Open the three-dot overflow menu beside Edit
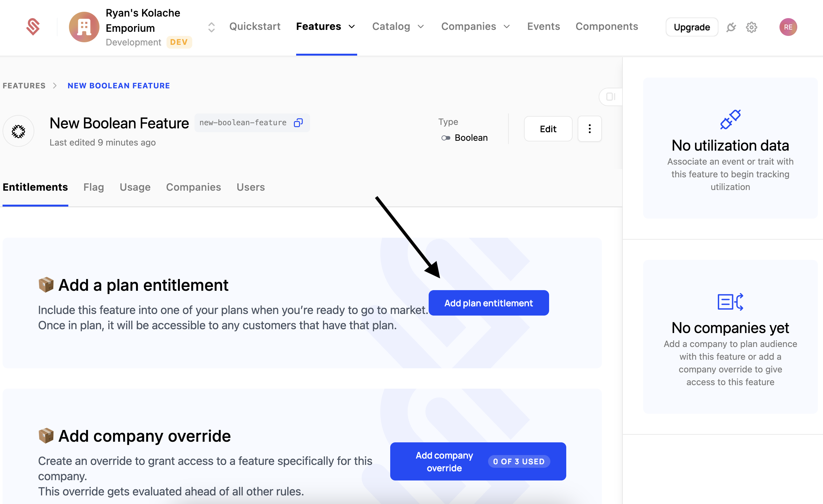The width and height of the screenshot is (823, 504). point(589,129)
